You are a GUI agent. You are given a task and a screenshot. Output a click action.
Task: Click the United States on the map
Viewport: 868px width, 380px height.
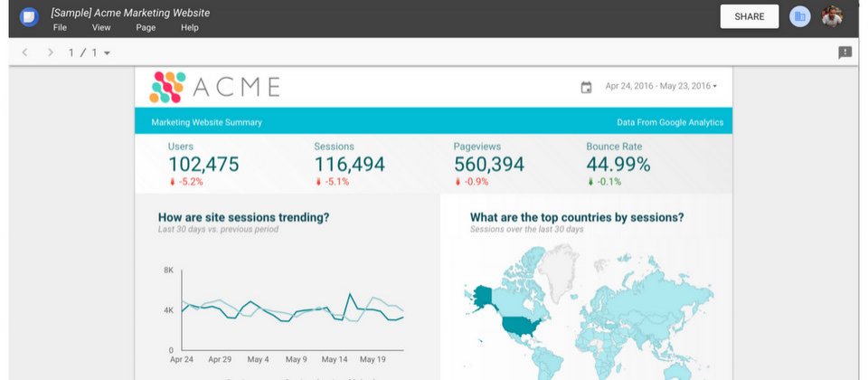click(x=521, y=328)
